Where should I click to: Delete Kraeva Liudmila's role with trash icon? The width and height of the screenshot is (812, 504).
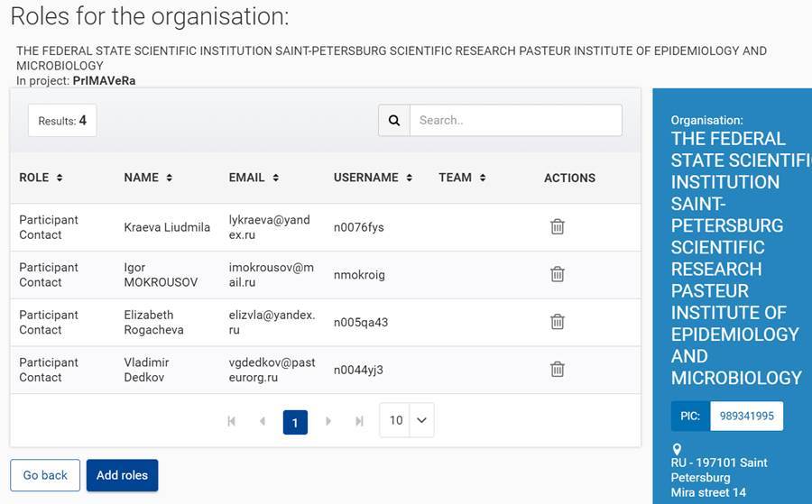(x=558, y=226)
